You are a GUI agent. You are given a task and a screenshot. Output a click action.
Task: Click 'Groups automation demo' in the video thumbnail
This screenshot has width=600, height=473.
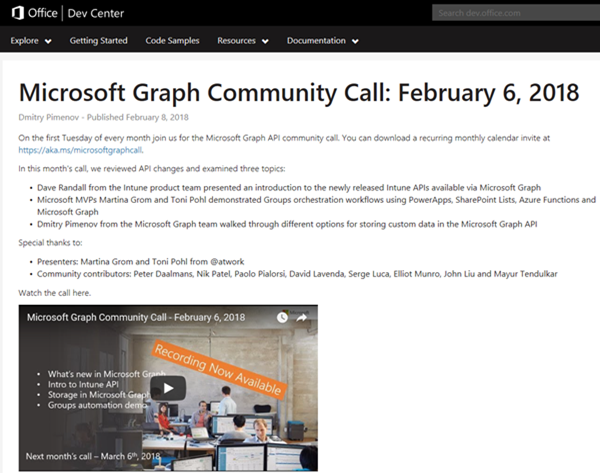click(97, 405)
